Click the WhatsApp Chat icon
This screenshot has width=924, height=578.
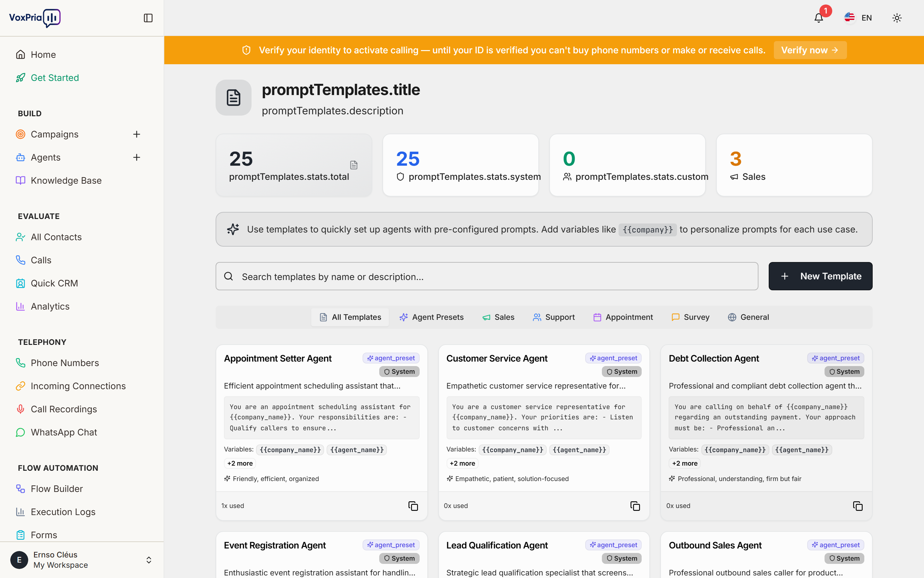[21, 432]
